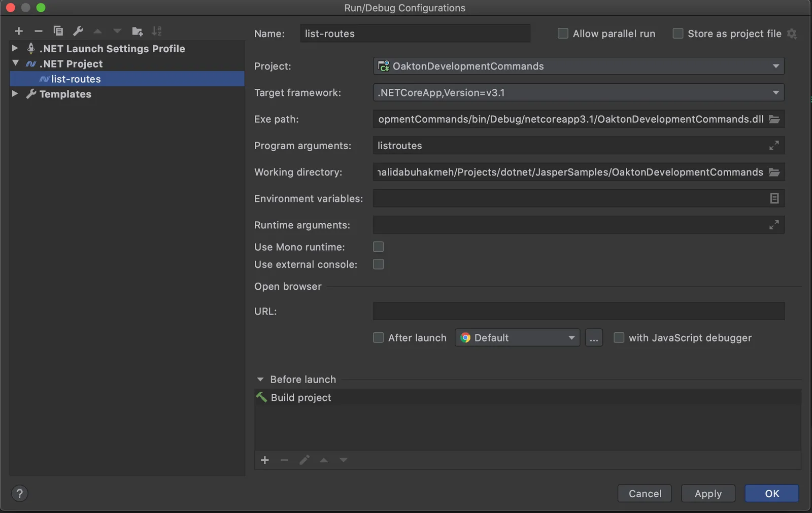Expand Runtime arguments field icon

point(774,225)
